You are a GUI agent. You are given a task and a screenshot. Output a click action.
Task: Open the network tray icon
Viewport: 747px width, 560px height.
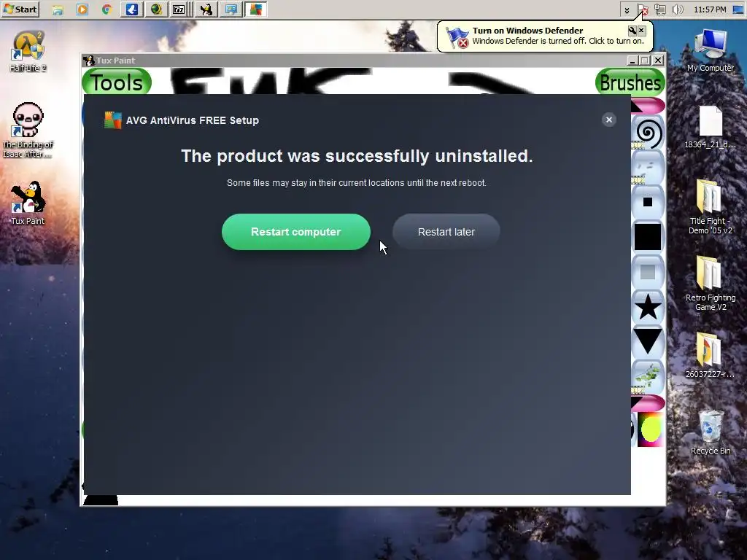click(659, 10)
